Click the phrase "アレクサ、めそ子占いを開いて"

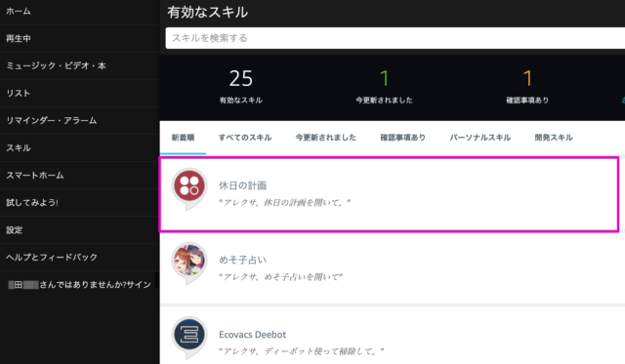[280, 277]
